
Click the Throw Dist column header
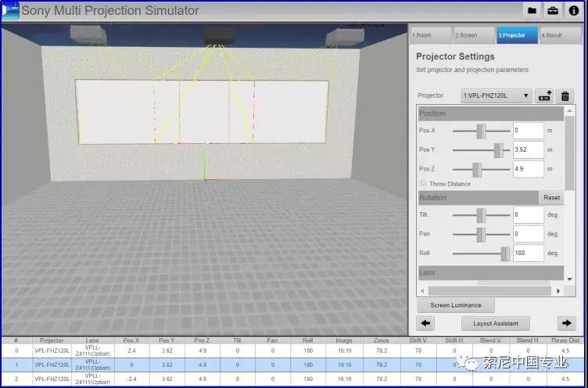coord(565,340)
